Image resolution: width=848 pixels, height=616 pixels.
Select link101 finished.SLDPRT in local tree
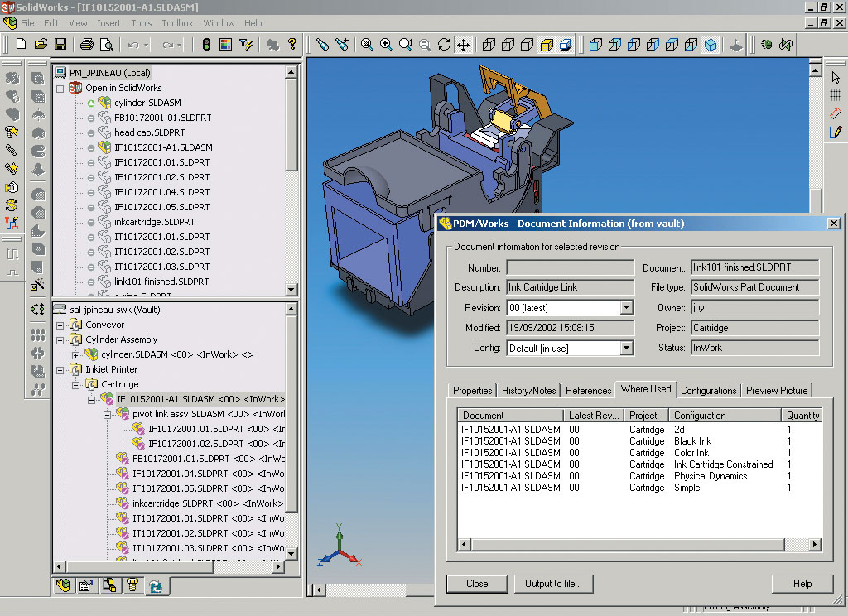pos(161,282)
